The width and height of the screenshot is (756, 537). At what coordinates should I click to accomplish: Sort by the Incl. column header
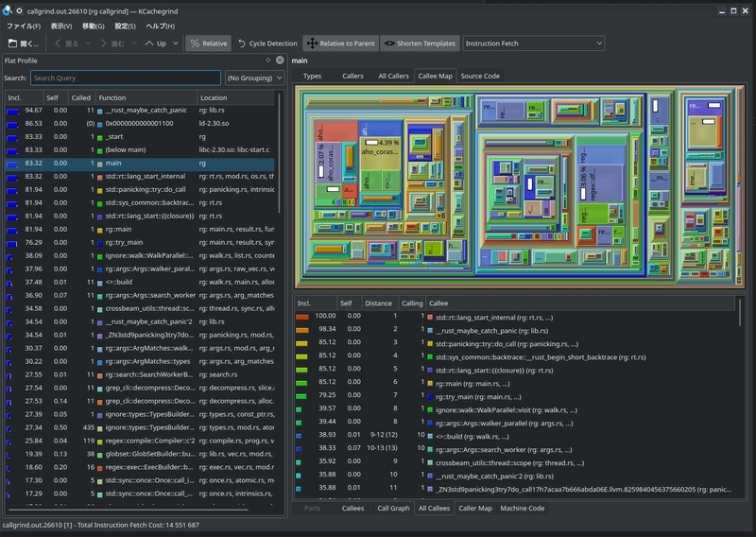click(15, 97)
